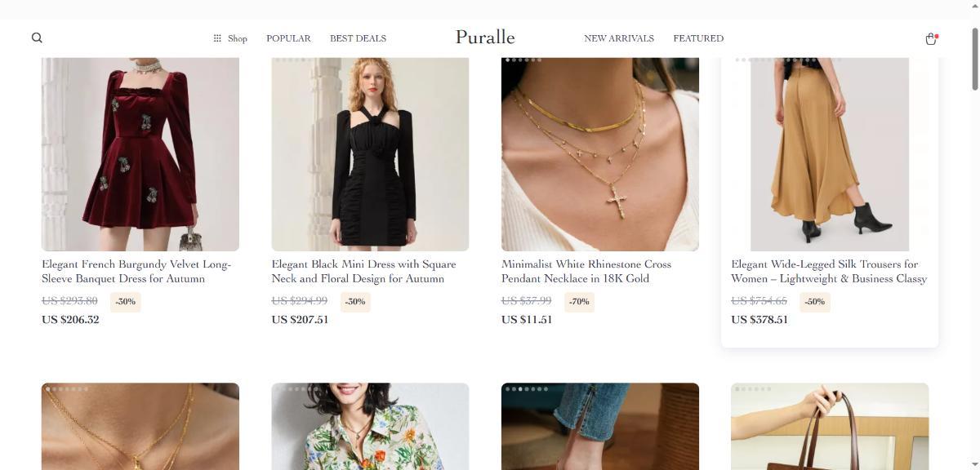Click the Puralle logo
The image size is (980, 470).
click(485, 38)
